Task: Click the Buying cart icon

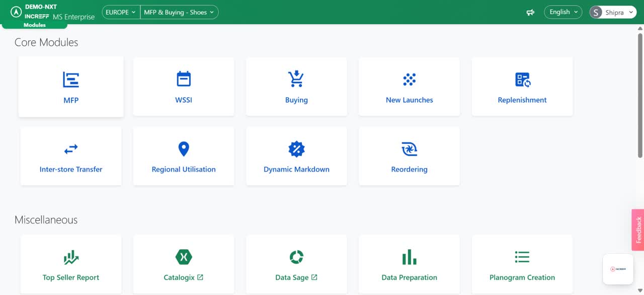Action: click(x=296, y=79)
